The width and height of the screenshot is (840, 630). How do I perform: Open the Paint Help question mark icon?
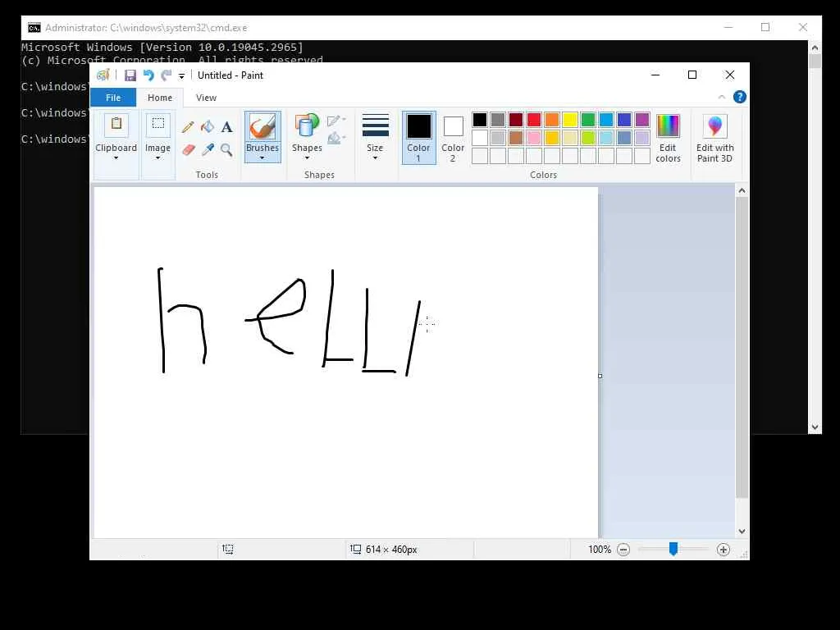739,97
